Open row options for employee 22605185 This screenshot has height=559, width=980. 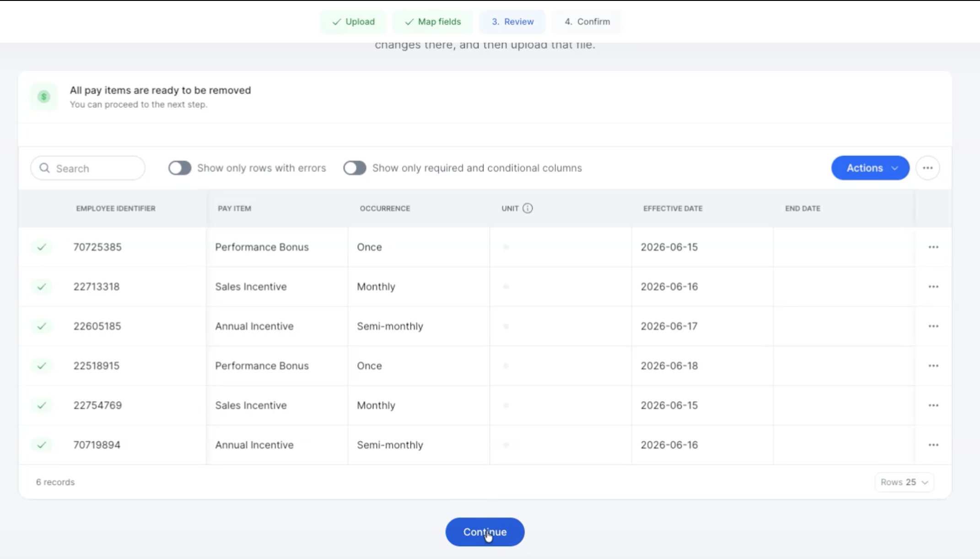tap(933, 326)
